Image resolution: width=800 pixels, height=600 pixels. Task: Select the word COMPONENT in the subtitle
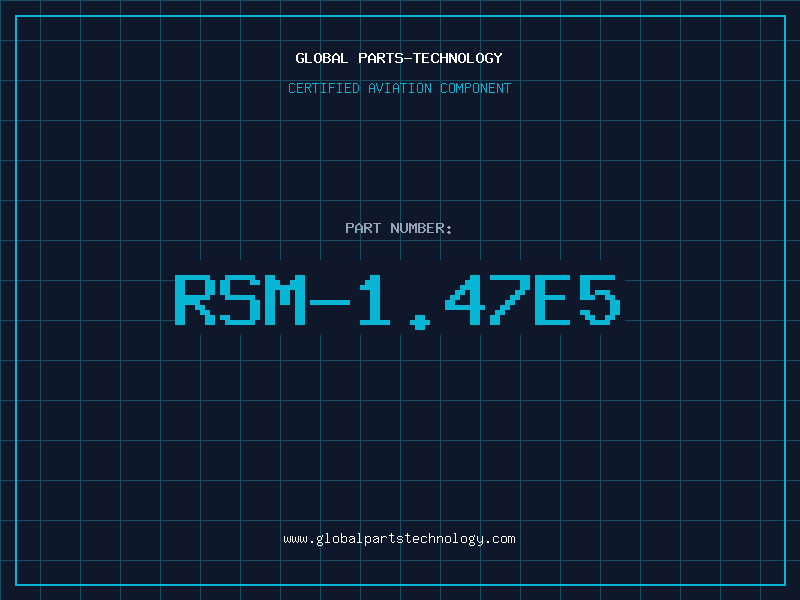pyautogui.click(x=476, y=88)
